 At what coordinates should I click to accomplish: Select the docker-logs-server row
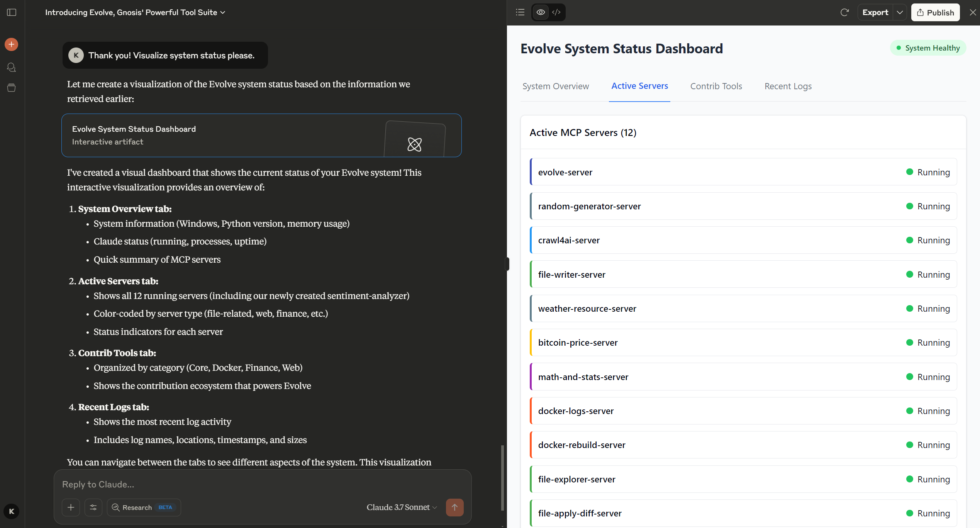click(x=743, y=411)
